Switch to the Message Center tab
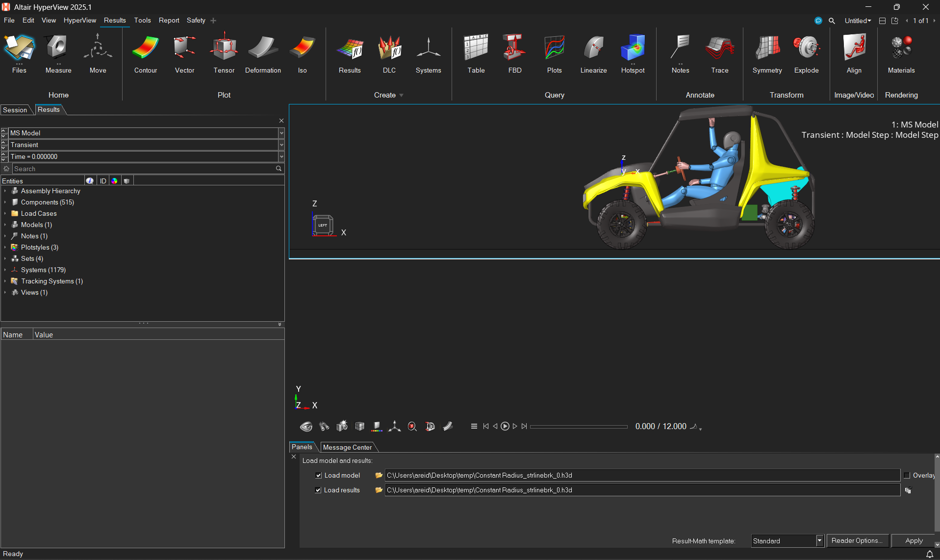The height and width of the screenshot is (560, 940). point(347,447)
